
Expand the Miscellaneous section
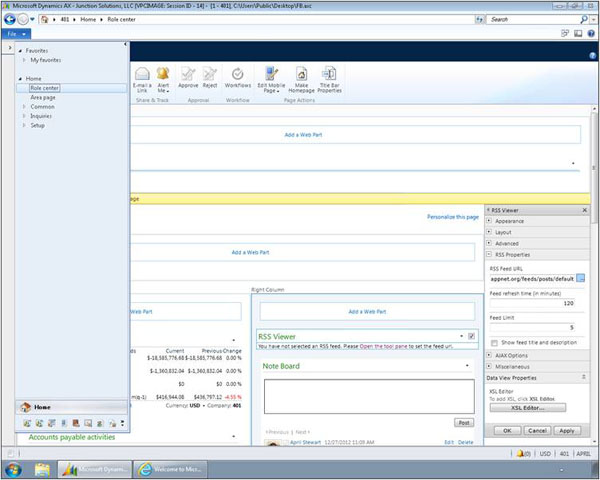point(489,366)
